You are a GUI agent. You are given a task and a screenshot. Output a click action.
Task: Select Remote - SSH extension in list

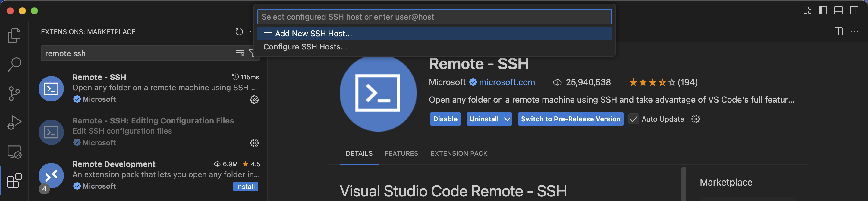pos(148,88)
